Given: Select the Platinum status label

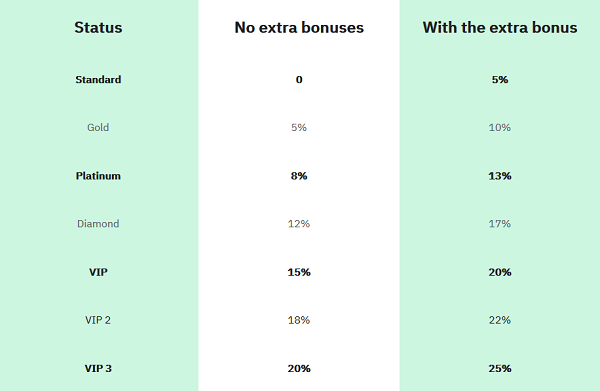Looking at the screenshot, I should [98, 176].
